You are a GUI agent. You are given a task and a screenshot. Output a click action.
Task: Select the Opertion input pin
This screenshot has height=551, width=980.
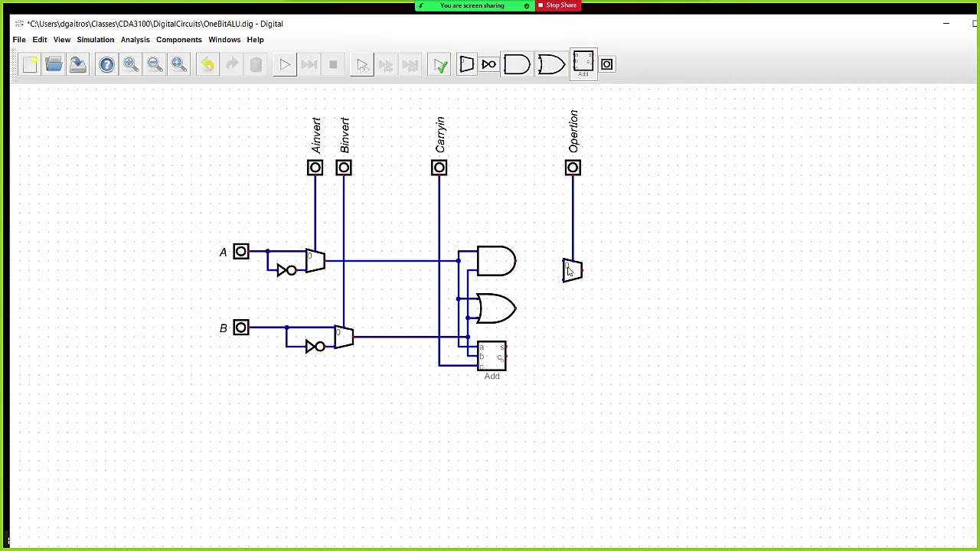(573, 168)
